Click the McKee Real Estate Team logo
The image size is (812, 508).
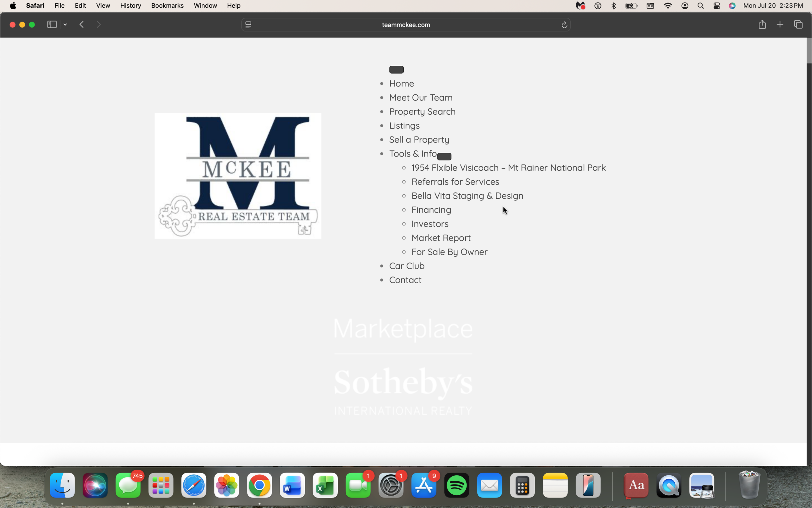point(238,176)
